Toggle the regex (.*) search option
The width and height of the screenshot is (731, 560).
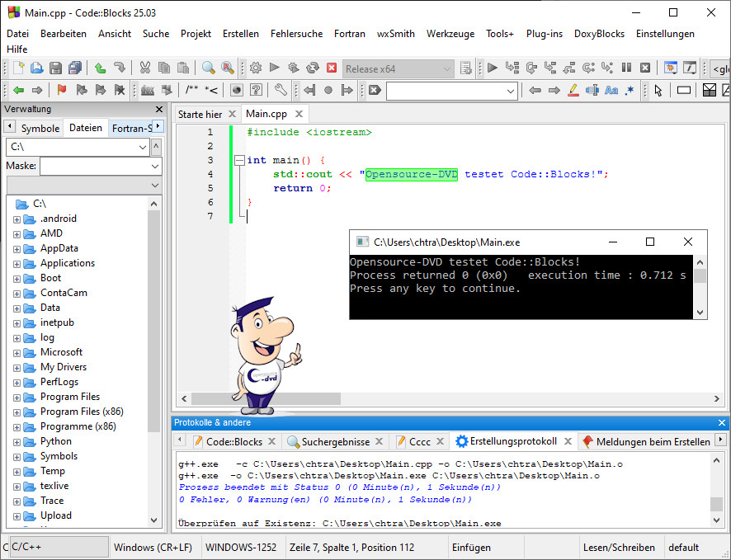click(630, 90)
